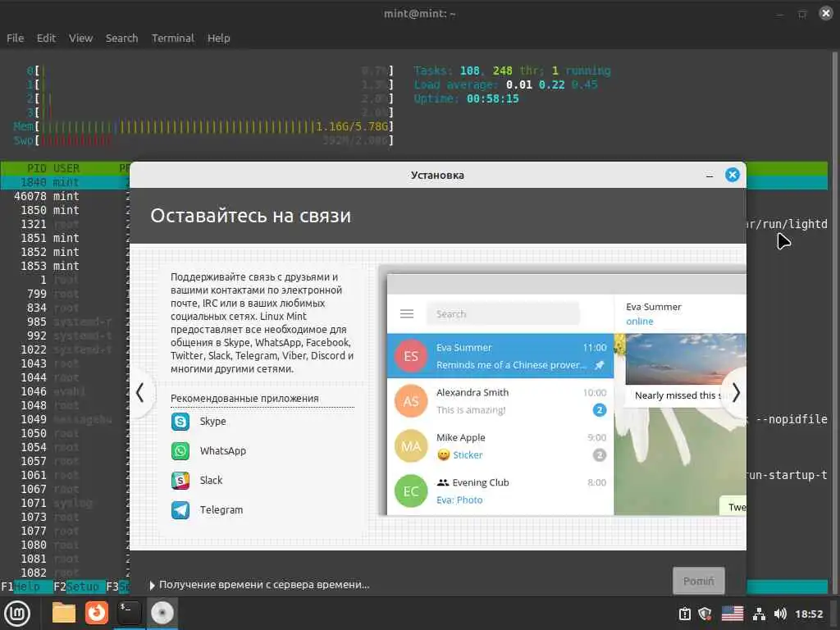Screen dimensions: 840x630
Task: Open the terminal Edit menu
Action: (x=46, y=38)
